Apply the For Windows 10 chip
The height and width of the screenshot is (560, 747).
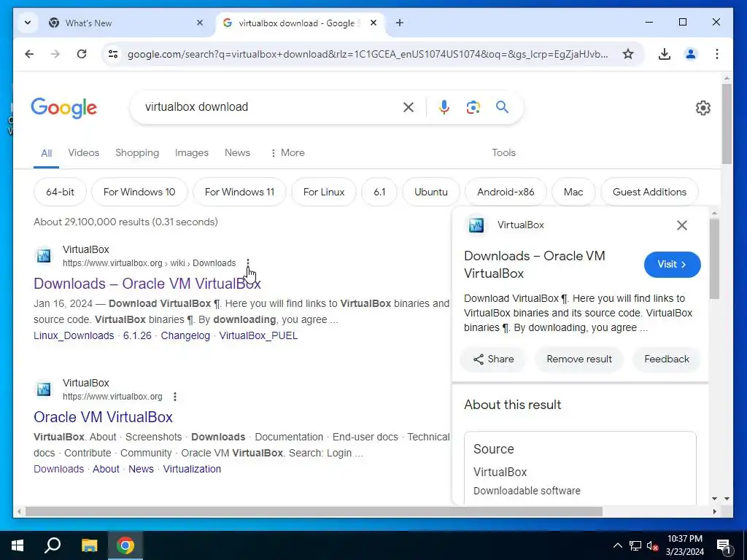coord(139,192)
